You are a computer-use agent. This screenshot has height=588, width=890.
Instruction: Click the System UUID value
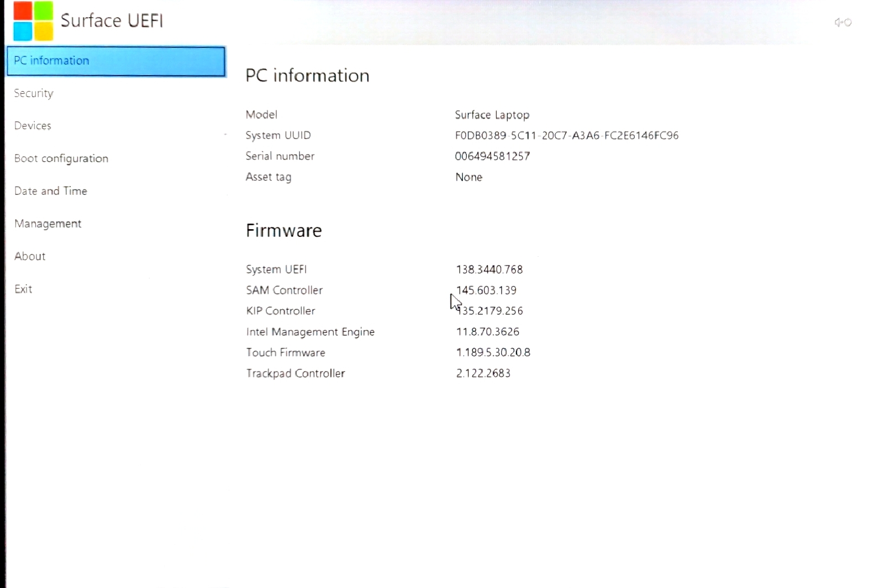point(566,135)
